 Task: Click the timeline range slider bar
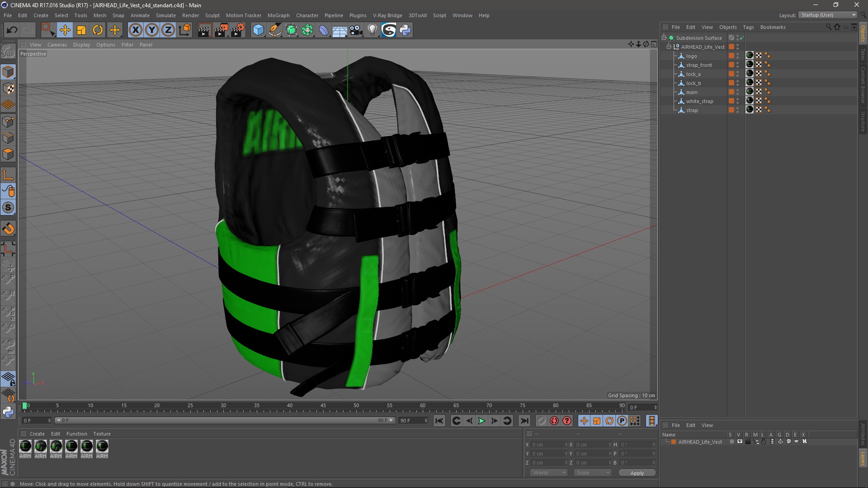point(225,420)
